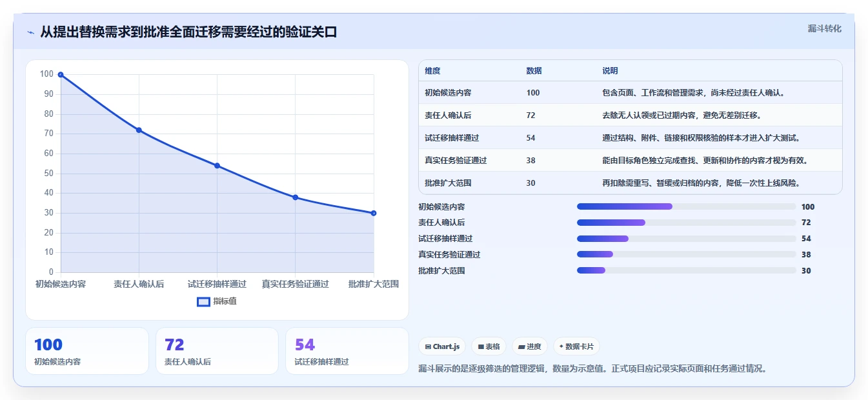Click the table data cell showing 54
This screenshot has height=400, width=868.
(530, 138)
